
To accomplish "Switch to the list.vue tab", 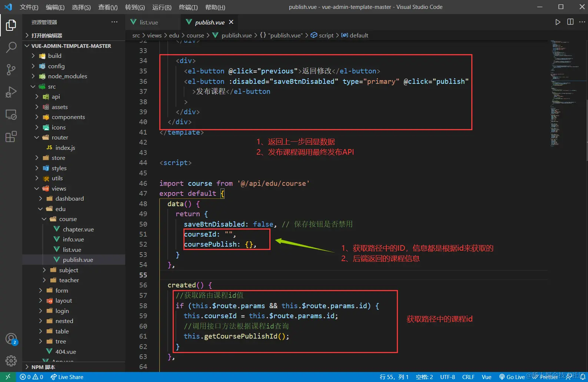I will [x=153, y=22].
